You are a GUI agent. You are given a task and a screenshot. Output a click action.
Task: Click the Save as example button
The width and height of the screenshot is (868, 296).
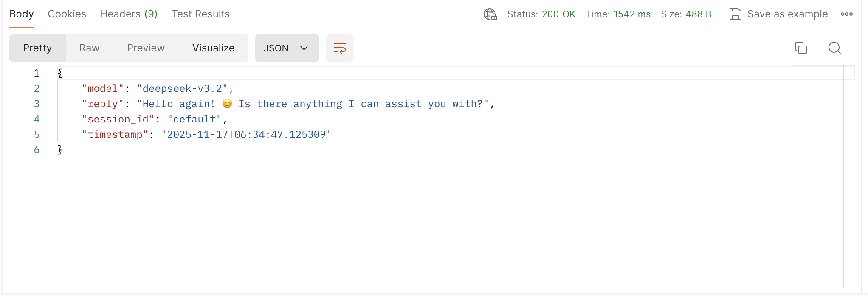787,14
